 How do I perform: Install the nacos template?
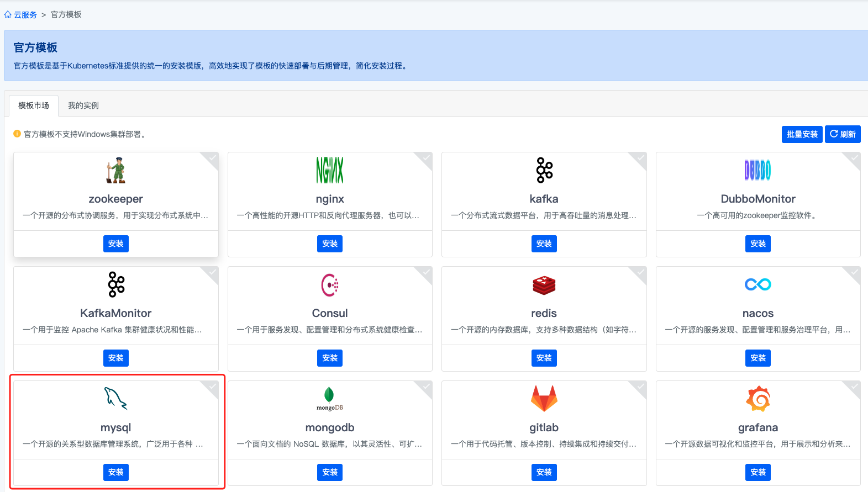(x=758, y=358)
